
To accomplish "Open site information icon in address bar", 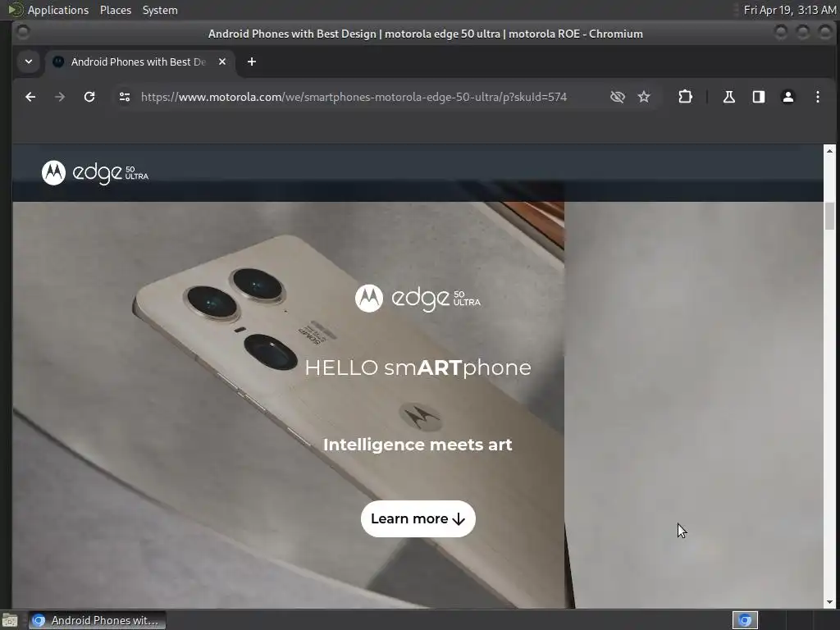I will click(125, 97).
